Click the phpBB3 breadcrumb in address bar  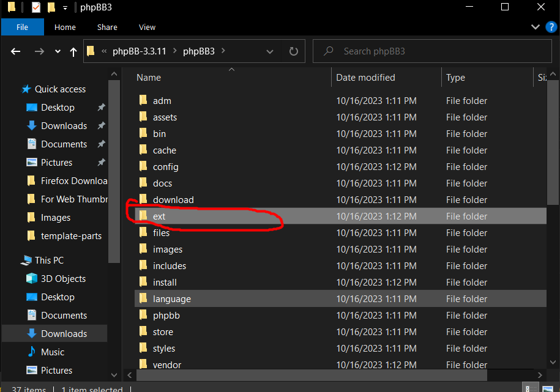pyautogui.click(x=198, y=51)
